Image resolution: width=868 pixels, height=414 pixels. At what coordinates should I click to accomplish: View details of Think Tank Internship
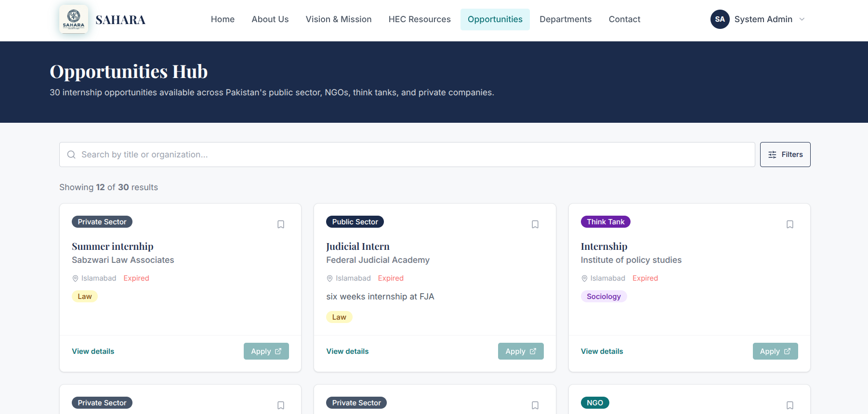pyautogui.click(x=602, y=351)
